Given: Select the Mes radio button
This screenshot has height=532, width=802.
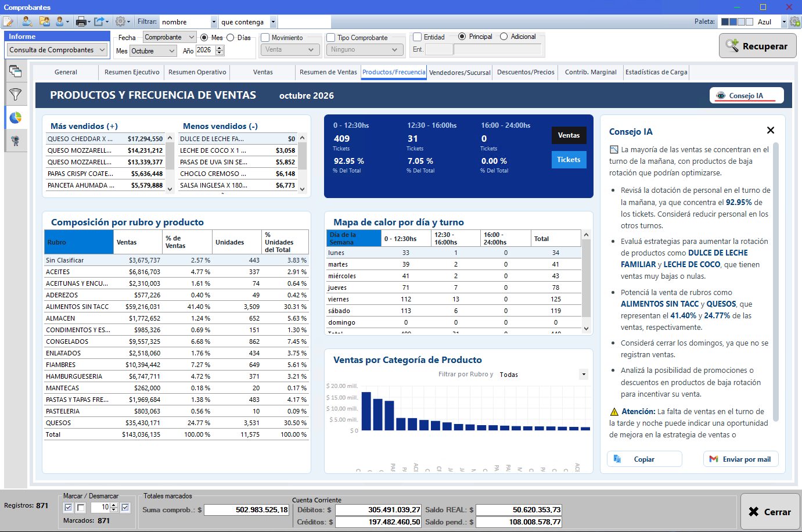Looking at the screenshot, I should point(204,37).
